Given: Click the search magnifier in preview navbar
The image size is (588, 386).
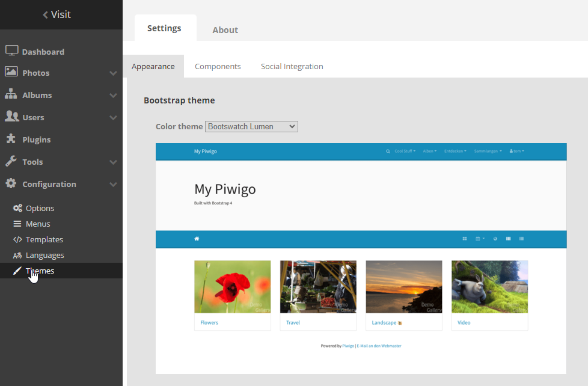Looking at the screenshot, I should 388,151.
